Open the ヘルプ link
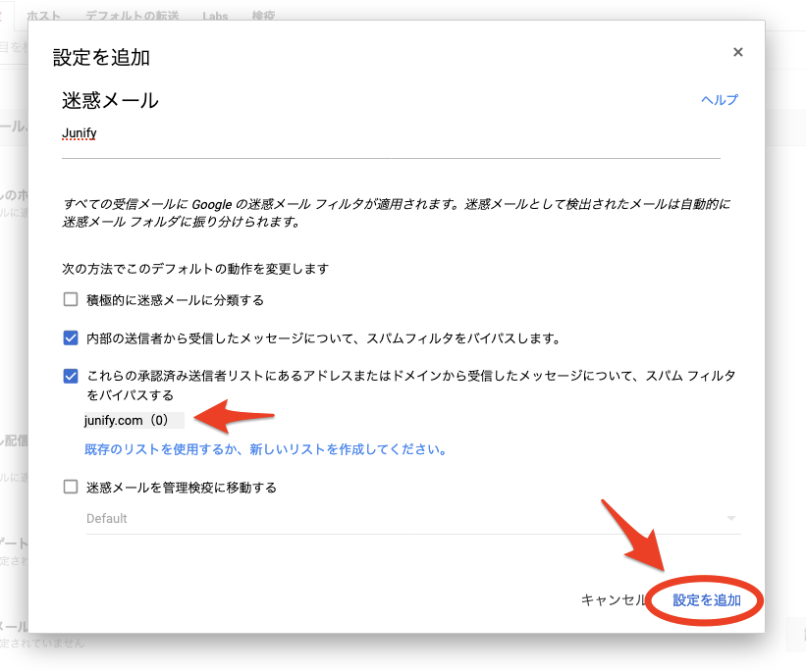The height and width of the screenshot is (672, 806). [x=719, y=100]
